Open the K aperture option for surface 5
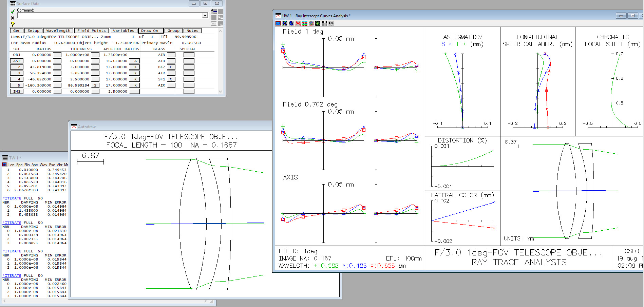Screen dimensions: 644x307 pos(135,85)
